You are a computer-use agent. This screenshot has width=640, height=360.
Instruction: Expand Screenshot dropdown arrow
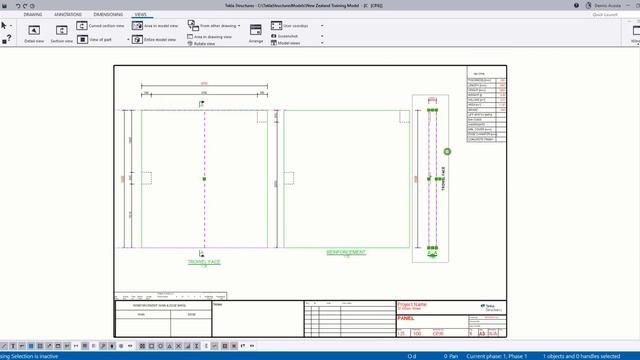click(322, 36)
